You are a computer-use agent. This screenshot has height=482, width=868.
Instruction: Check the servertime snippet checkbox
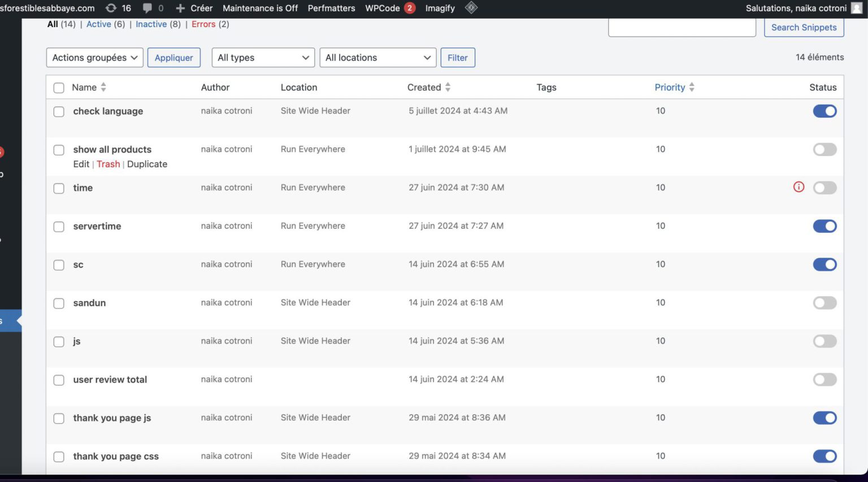[59, 227]
